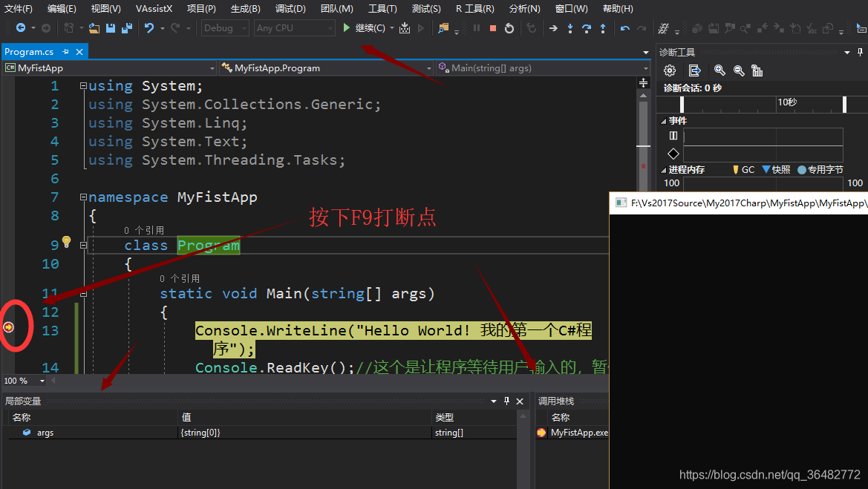Click the Save All icon

pyautogui.click(x=127, y=27)
